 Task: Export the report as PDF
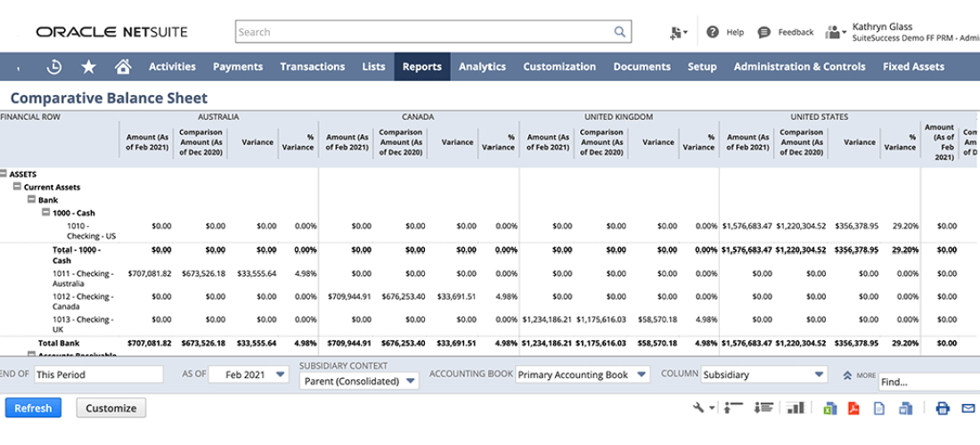pyautogui.click(x=853, y=409)
